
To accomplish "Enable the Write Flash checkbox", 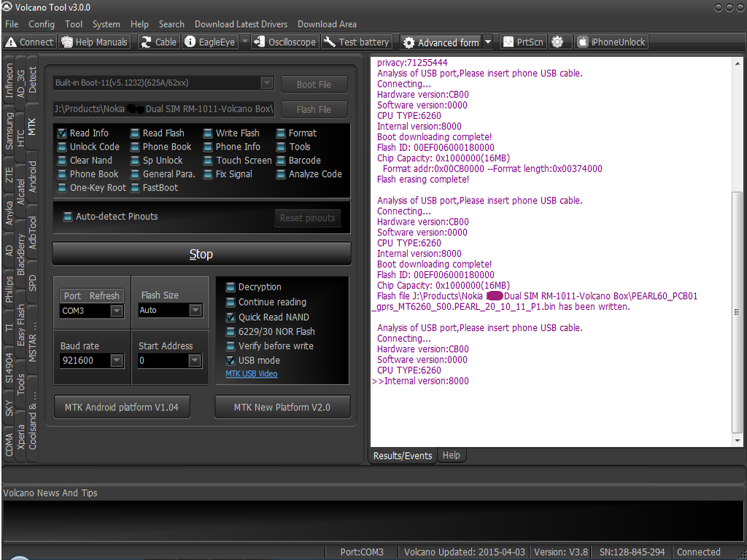I will [208, 133].
